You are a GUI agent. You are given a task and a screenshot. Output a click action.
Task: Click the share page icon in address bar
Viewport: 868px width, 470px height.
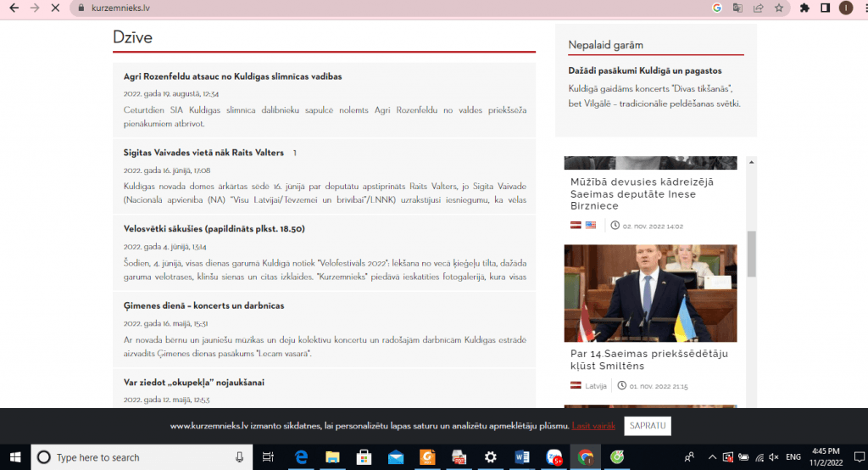click(758, 8)
